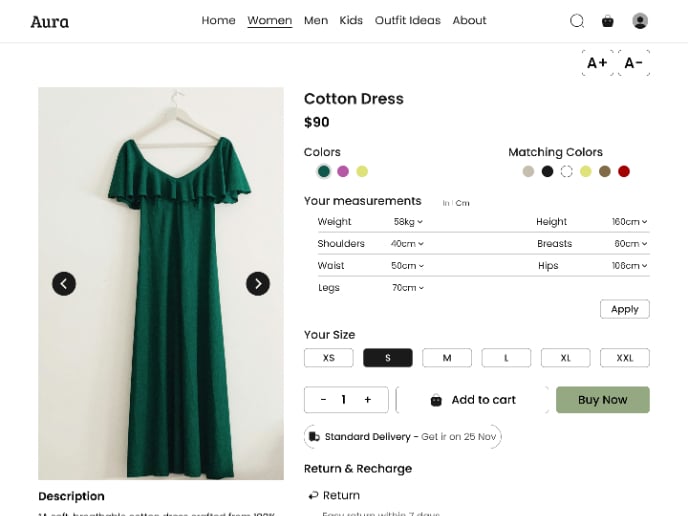Open the About navigation item
This screenshot has width=688, height=516.
[x=469, y=20]
